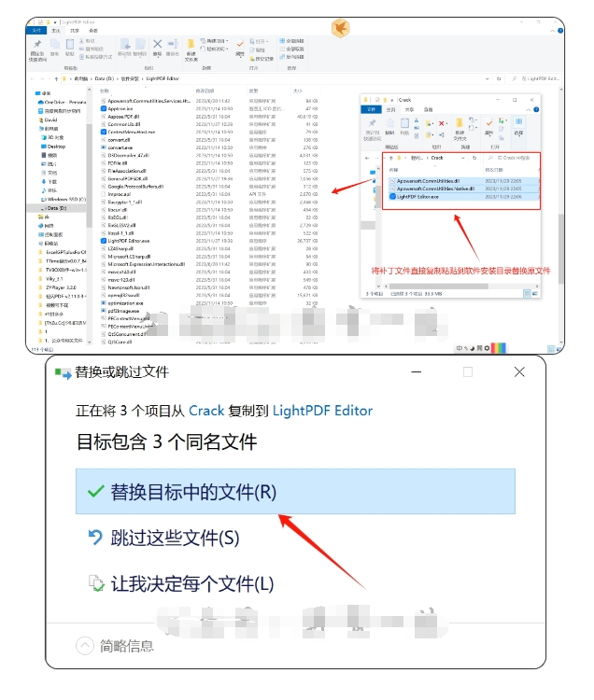
Task: Click the help icon in main window
Action: pos(560,31)
